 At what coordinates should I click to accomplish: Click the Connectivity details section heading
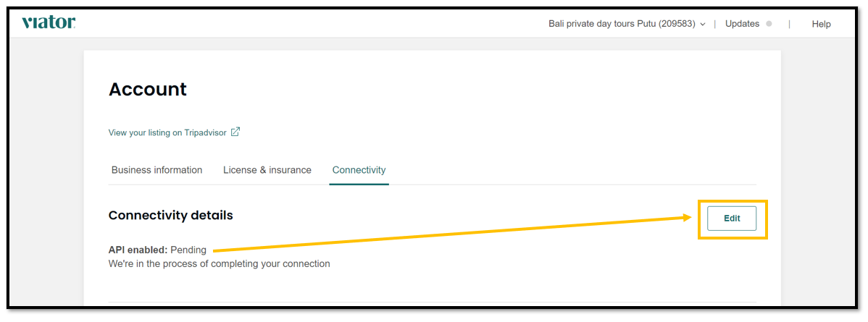[x=170, y=215]
